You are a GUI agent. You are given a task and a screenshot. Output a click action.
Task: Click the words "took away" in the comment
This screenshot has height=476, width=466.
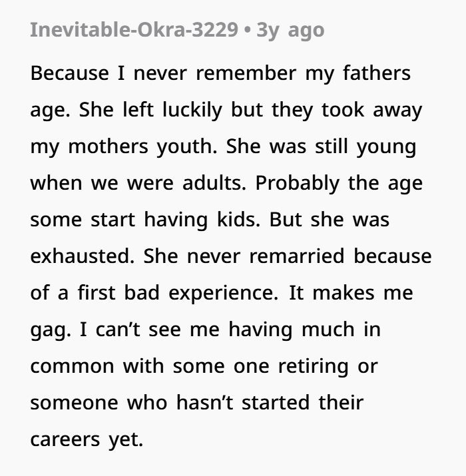[x=375, y=110]
